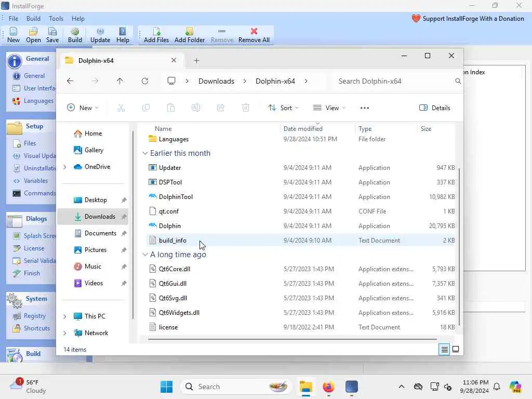Screen dimensions: 532x399
Task: Open Home in Explorer navigation pane
Action: tap(93, 134)
